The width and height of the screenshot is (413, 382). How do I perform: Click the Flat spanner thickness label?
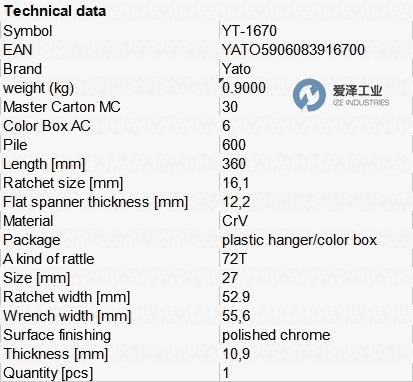click(96, 202)
